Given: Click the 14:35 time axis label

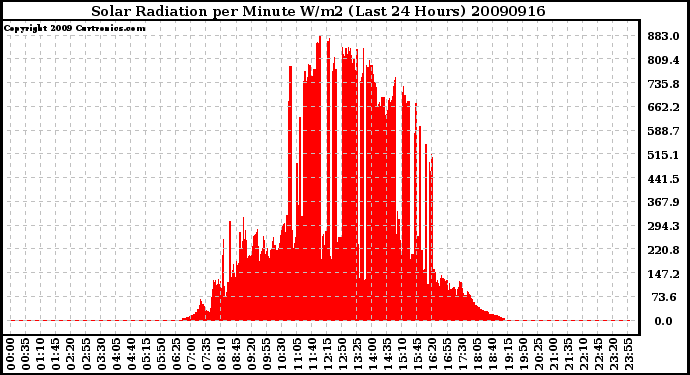Looking at the screenshot, I should click(387, 354).
